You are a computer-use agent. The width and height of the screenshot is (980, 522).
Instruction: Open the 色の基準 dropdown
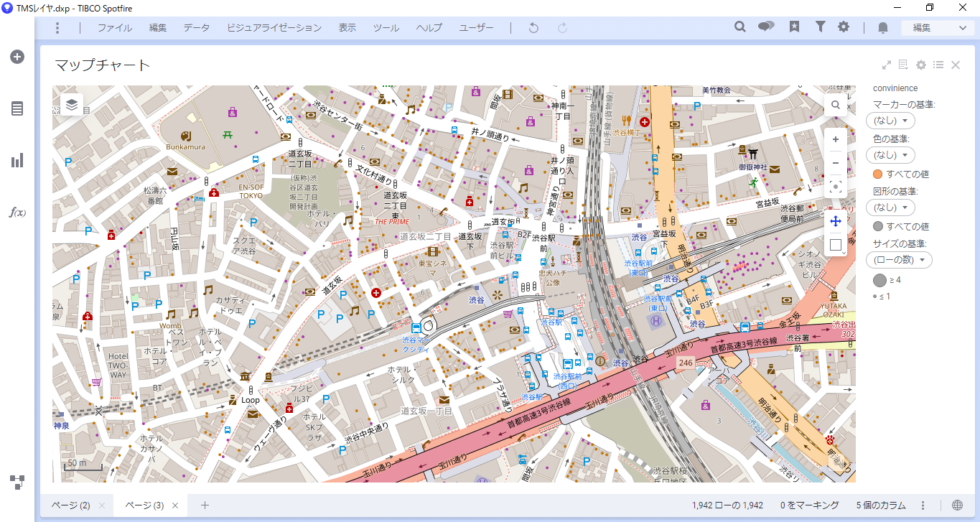[891, 155]
